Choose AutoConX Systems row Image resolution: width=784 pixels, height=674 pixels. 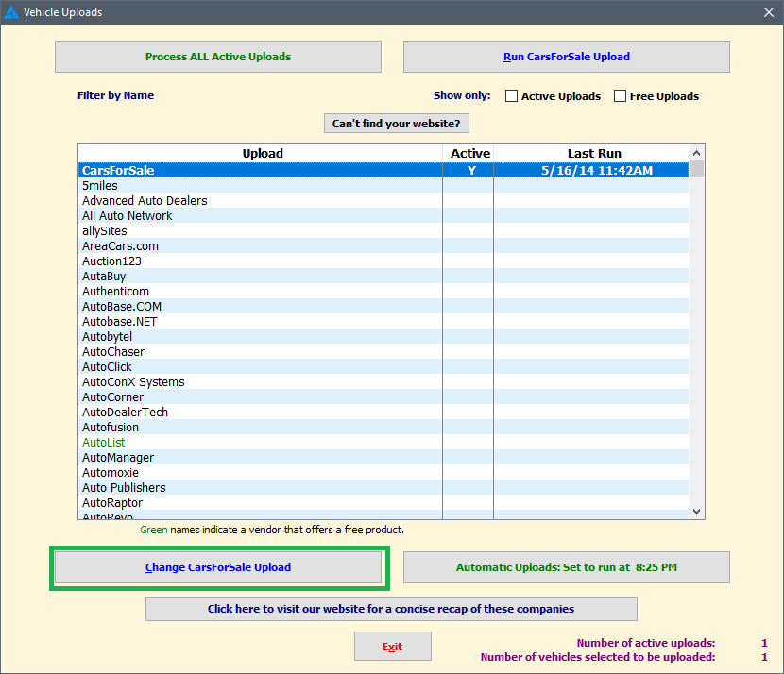click(x=383, y=381)
